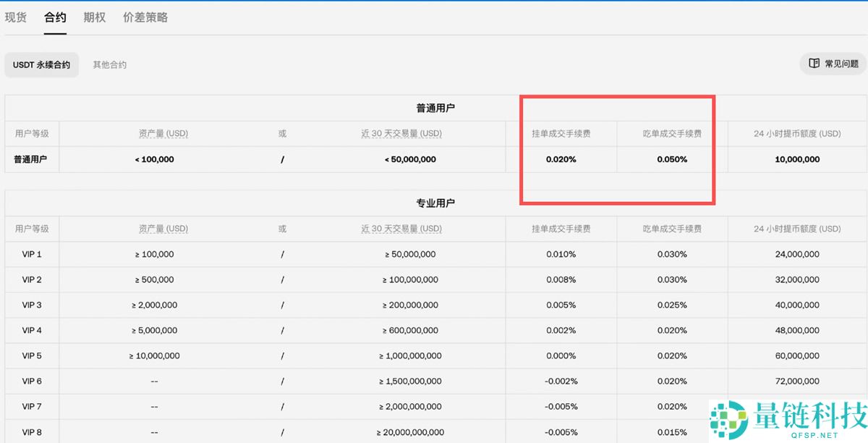
Task: Select the USDT 永续合约 filter
Action: 41,64
